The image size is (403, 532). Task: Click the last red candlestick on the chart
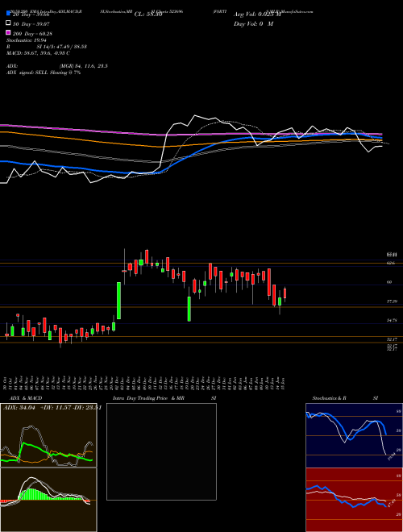click(x=285, y=293)
